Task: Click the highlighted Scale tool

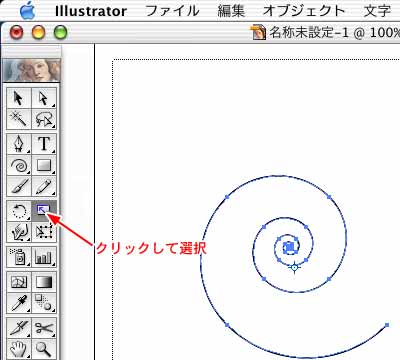Action: pyautogui.click(x=44, y=211)
